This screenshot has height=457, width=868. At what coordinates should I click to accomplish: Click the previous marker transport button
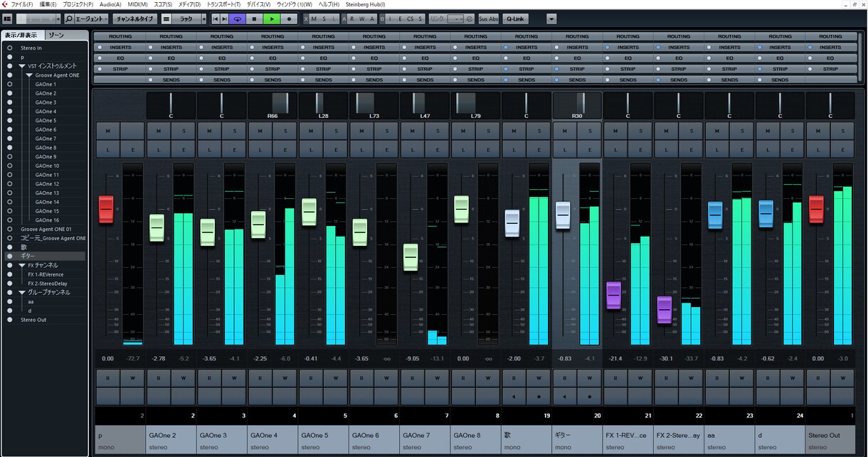pos(216,18)
